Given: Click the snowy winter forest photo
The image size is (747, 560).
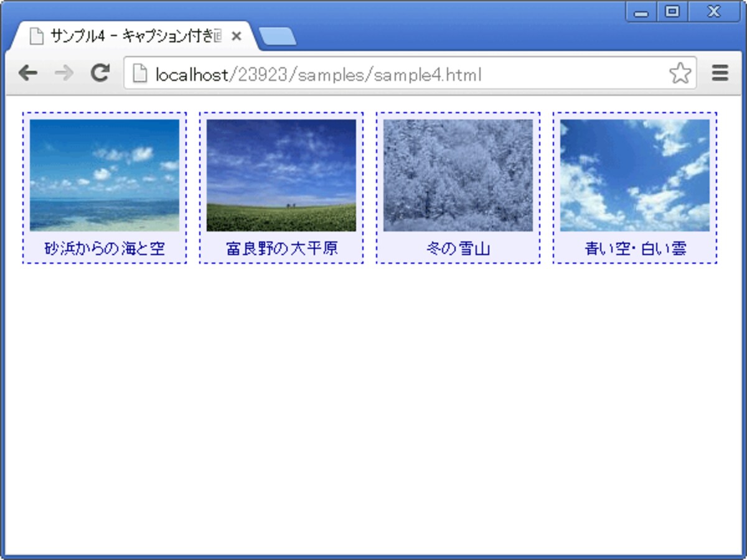Looking at the screenshot, I should (x=458, y=175).
